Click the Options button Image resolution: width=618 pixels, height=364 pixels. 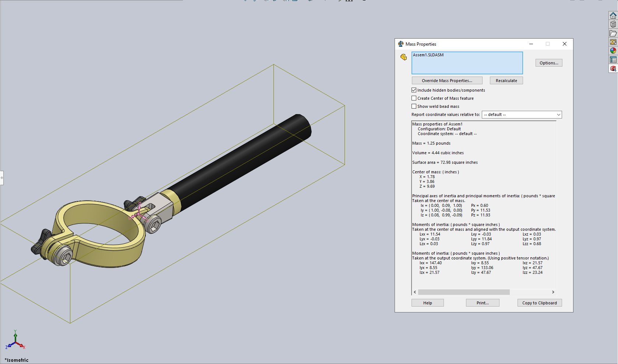[x=548, y=63]
